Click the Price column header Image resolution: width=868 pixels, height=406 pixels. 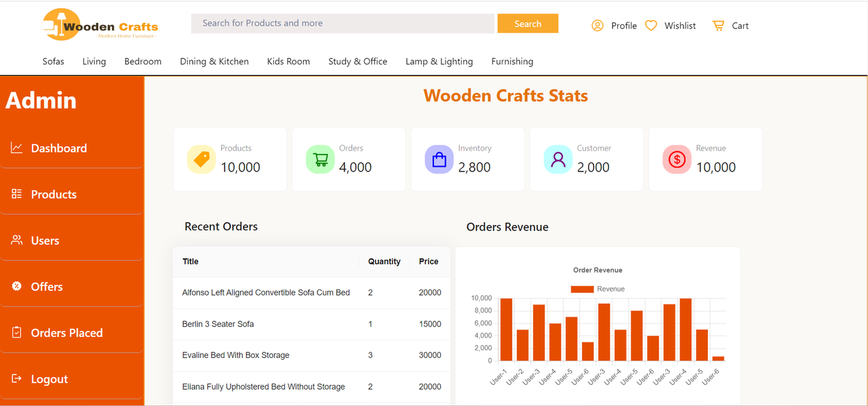(x=429, y=261)
